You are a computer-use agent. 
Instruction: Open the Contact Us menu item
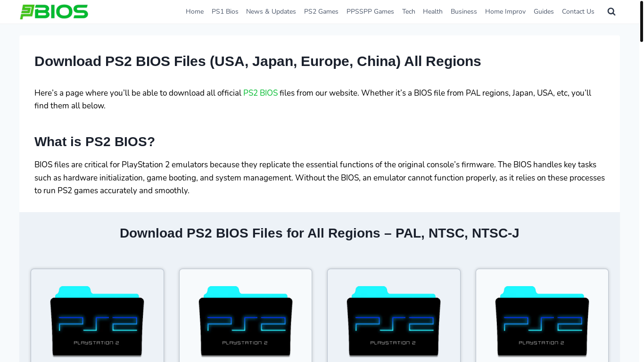tap(578, 12)
